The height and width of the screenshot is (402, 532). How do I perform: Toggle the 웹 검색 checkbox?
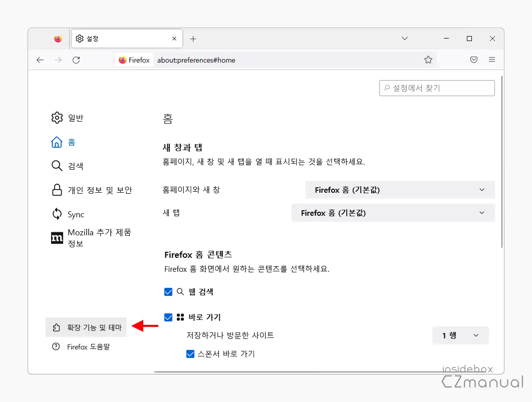pyautogui.click(x=168, y=292)
